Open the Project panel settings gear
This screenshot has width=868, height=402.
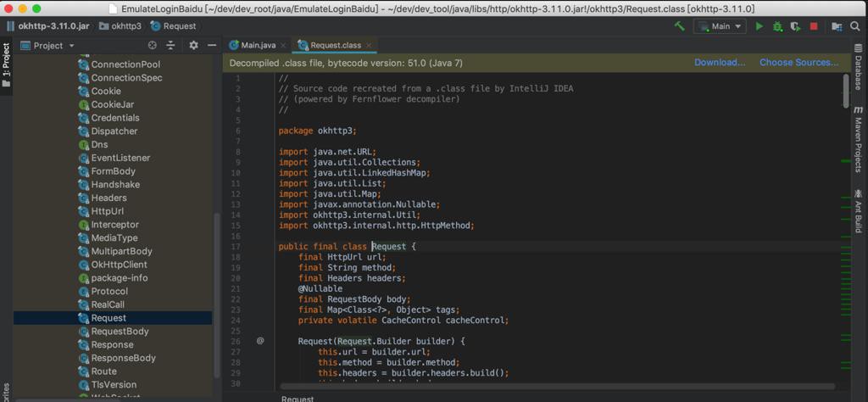pyautogui.click(x=193, y=46)
